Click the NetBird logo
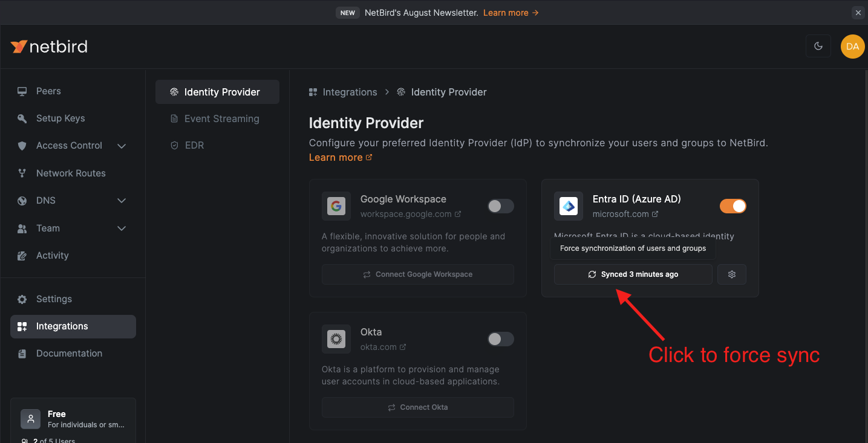Screen dimensions: 868x443 48,46
